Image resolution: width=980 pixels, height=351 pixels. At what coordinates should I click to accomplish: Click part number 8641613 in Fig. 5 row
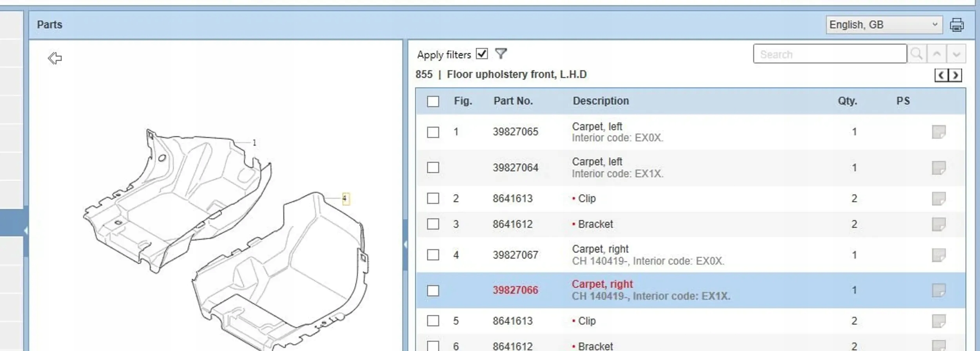pos(513,321)
